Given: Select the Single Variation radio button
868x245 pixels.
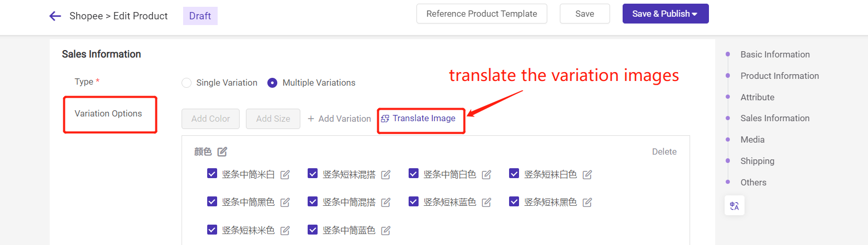Looking at the screenshot, I should pyautogui.click(x=186, y=83).
